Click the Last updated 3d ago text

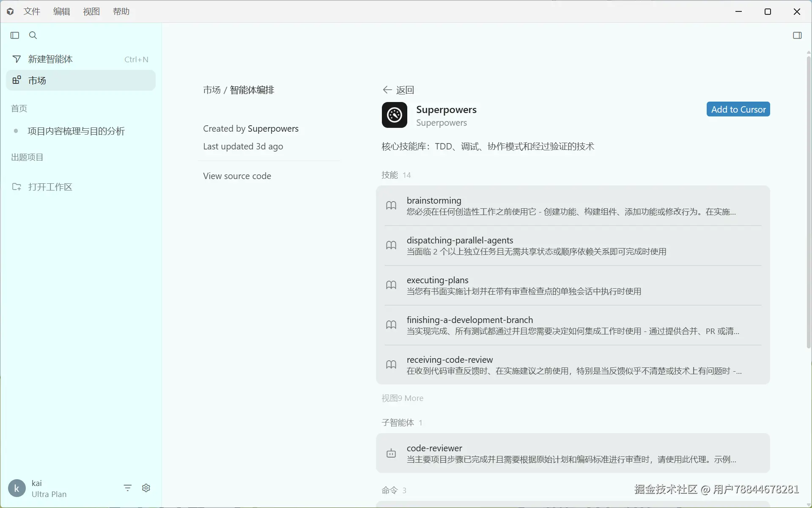[x=243, y=146]
